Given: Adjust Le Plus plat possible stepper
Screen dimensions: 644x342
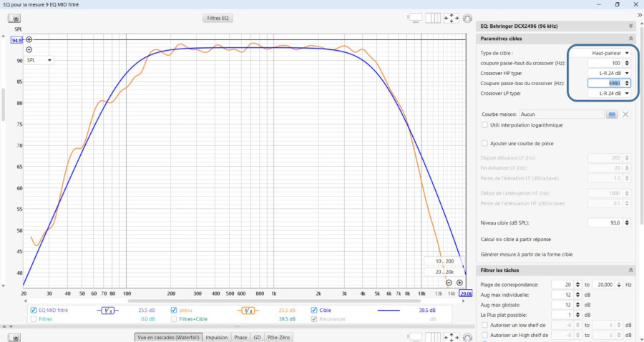Looking at the screenshot, I should coord(578,316).
